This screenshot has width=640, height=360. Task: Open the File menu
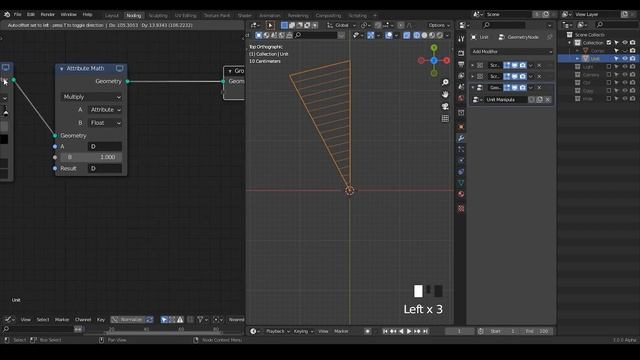click(x=18, y=14)
